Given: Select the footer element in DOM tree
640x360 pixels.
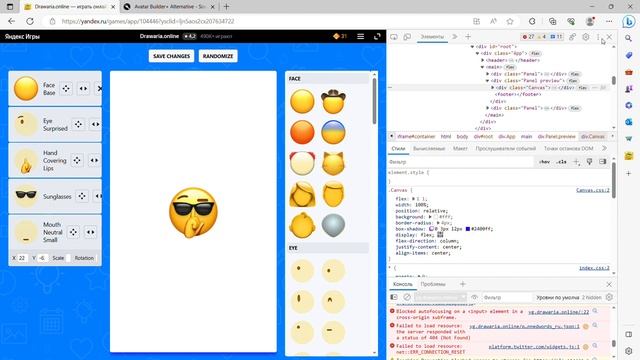Looking at the screenshot, I should click(x=518, y=94).
